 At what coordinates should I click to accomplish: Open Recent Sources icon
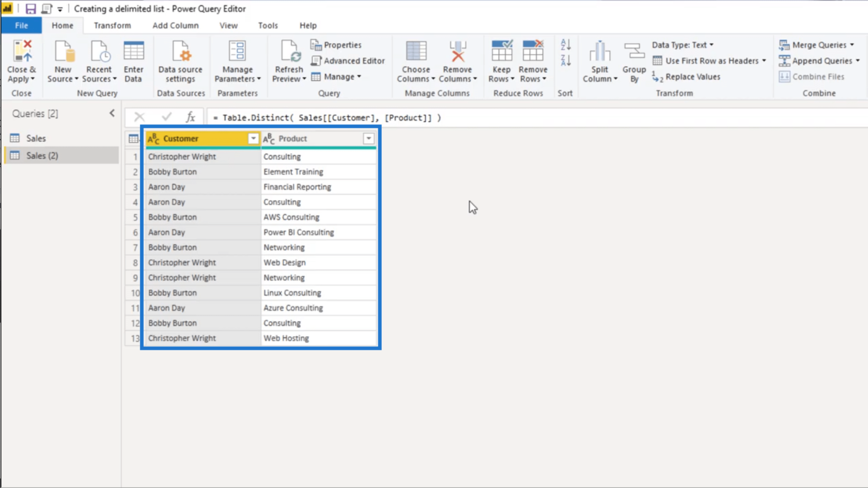click(100, 52)
